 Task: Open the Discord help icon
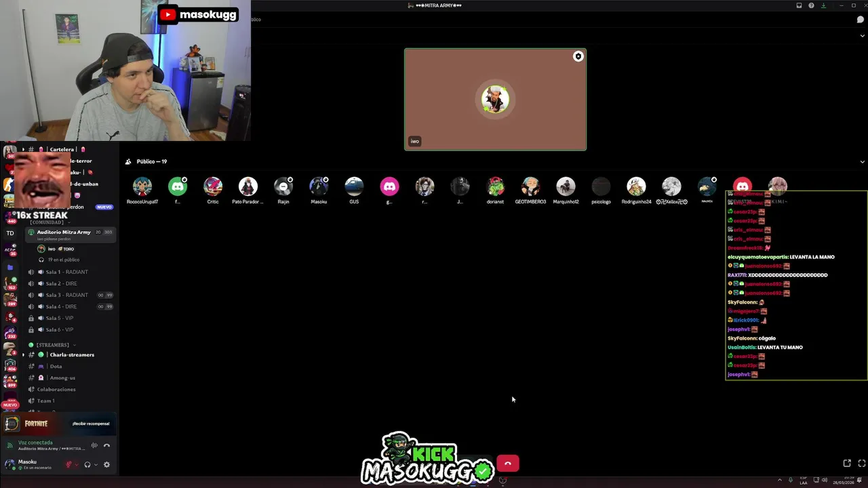tap(811, 5)
